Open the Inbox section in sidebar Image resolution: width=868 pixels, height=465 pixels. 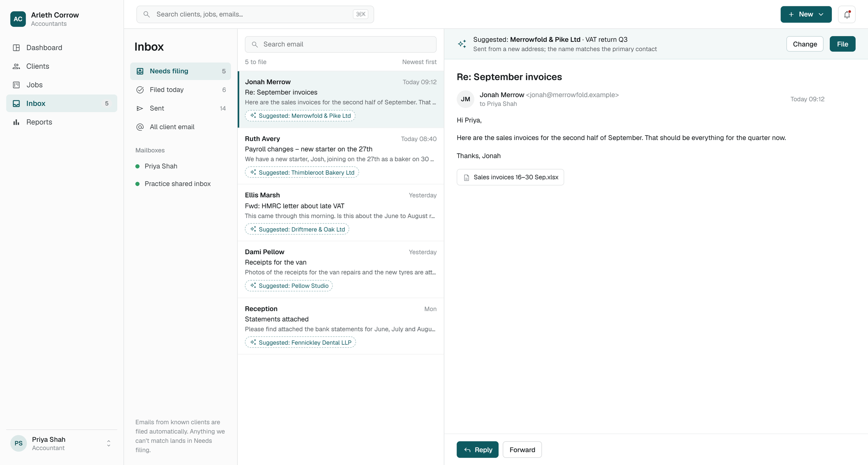tap(62, 103)
